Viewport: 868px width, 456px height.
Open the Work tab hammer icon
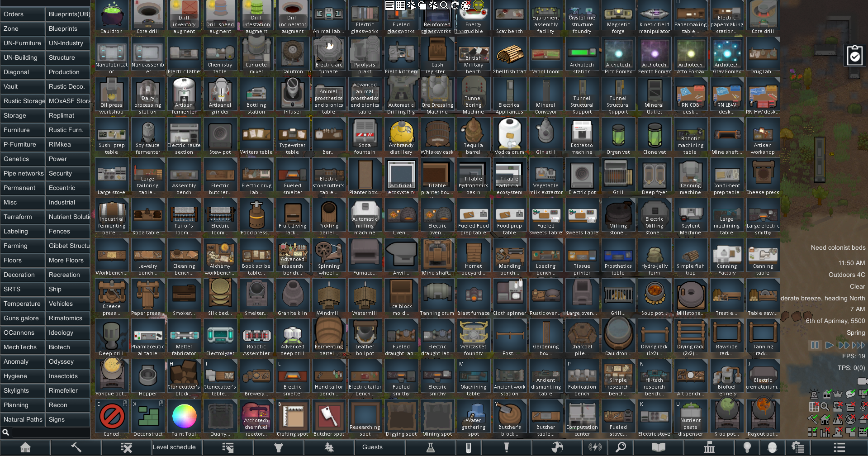coord(76,447)
